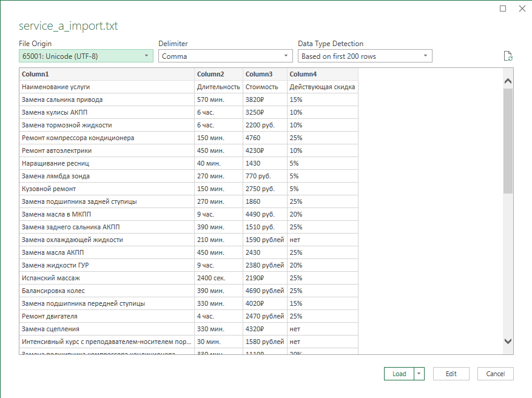Viewport: 532px width, 398px height.
Task: Select the Column1 header
Action: pyautogui.click(x=107, y=74)
